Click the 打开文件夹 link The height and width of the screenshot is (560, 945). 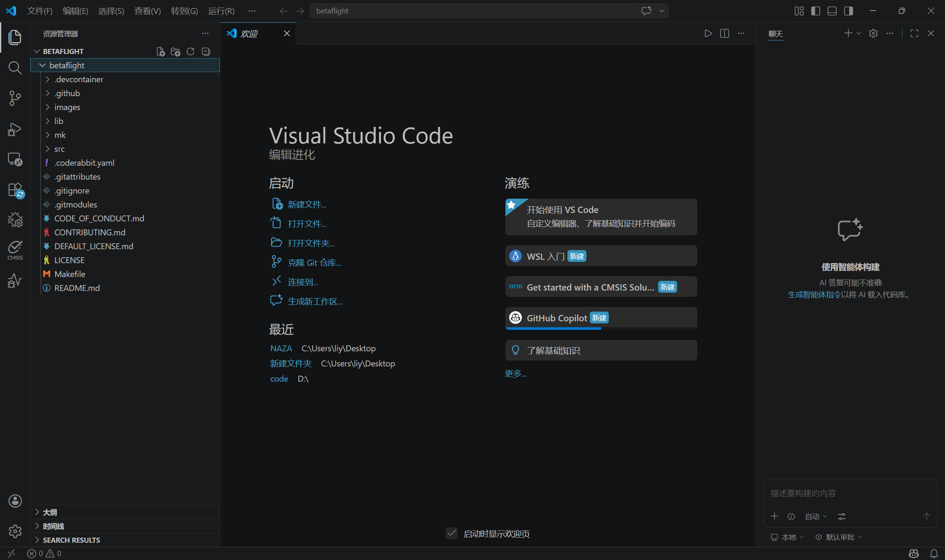pyautogui.click(x=311, y=243)
